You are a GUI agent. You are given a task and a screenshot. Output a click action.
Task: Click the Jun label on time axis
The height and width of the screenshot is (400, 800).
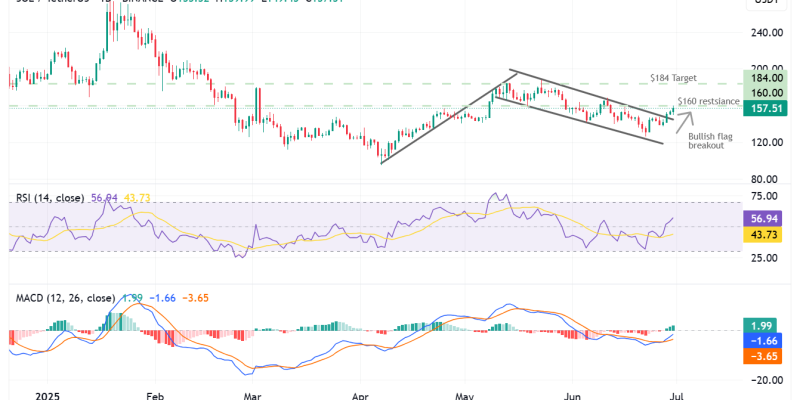click(x=571, y=395)
